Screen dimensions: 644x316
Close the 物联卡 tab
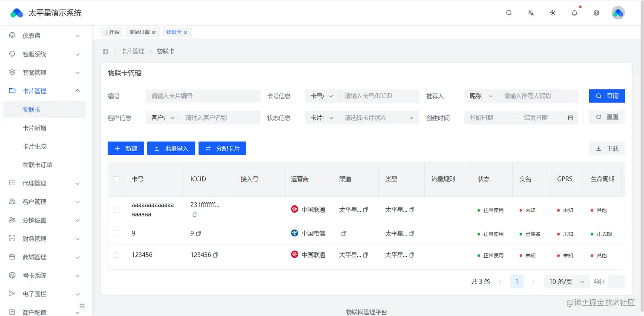click(x=186, y=32)
